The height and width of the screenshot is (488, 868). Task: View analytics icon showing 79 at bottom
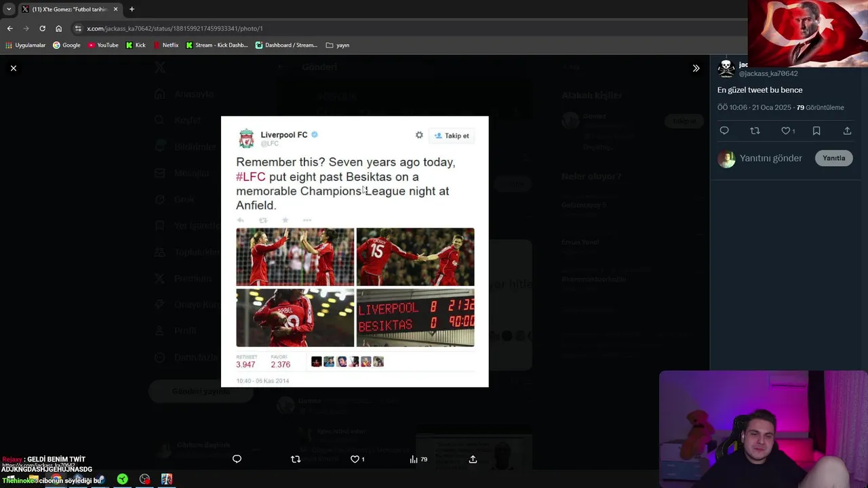tap(418, 459)
